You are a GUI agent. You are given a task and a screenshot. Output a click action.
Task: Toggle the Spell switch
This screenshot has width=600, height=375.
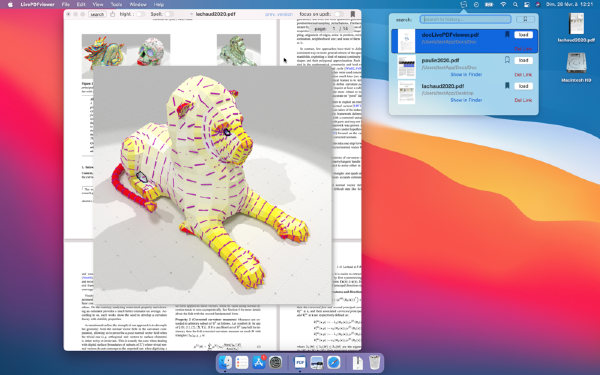pyautogui.click(x=169, y=14)
